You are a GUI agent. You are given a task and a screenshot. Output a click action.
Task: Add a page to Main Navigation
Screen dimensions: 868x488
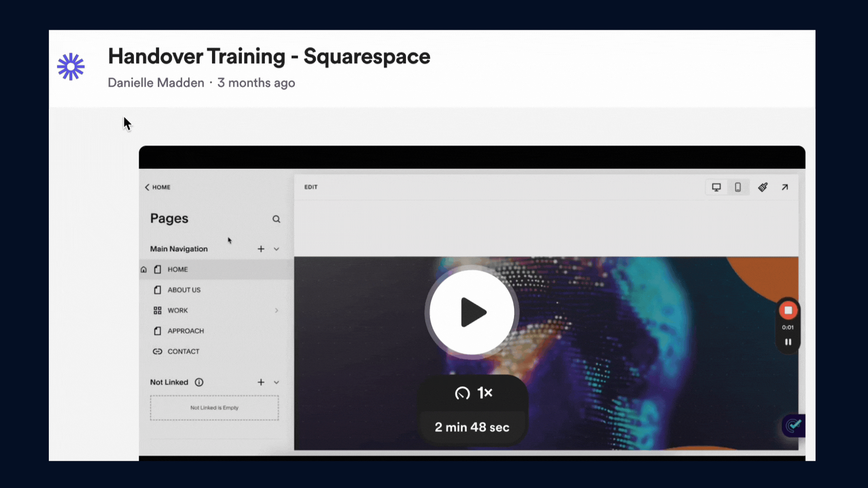coord(261,249)
